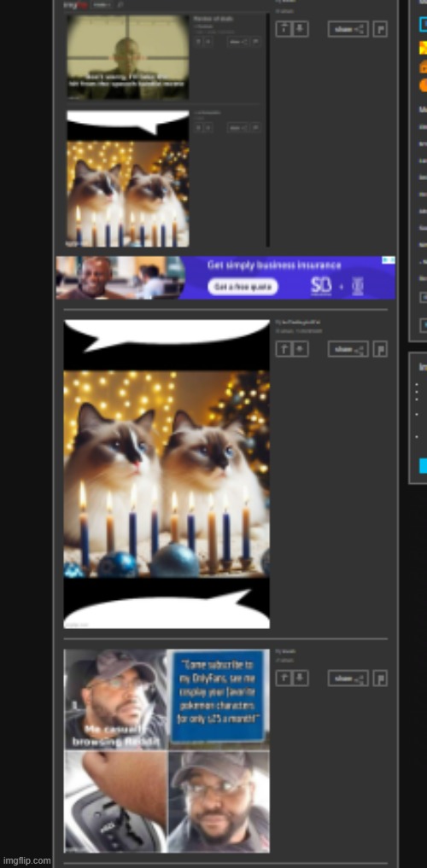Screen dimensions: 427x868
Task: Click the blue button in the right sidebar box
Action: (x=423, y=465)
